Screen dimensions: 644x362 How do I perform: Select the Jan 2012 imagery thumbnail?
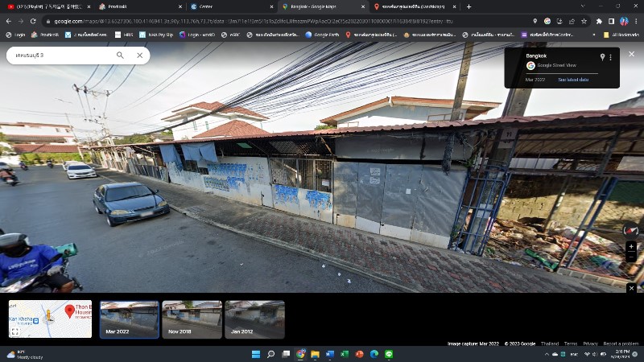coord(254,319)
